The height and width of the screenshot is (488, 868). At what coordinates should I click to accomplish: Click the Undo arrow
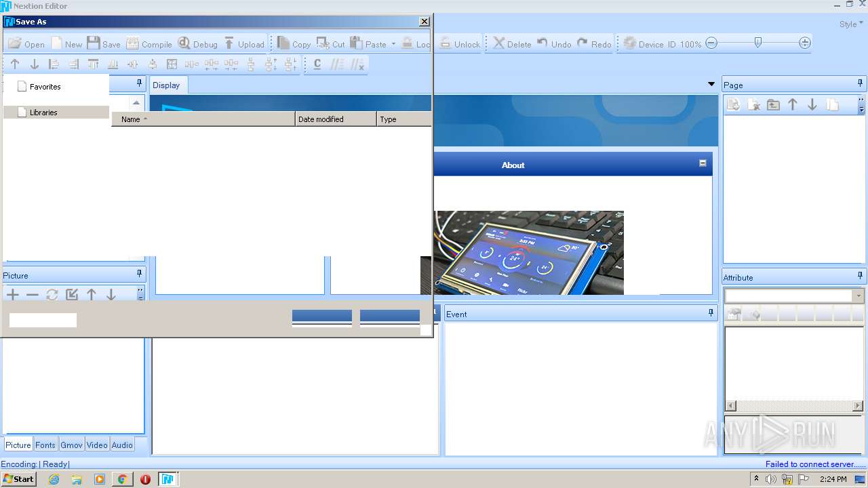pos(554,43)
